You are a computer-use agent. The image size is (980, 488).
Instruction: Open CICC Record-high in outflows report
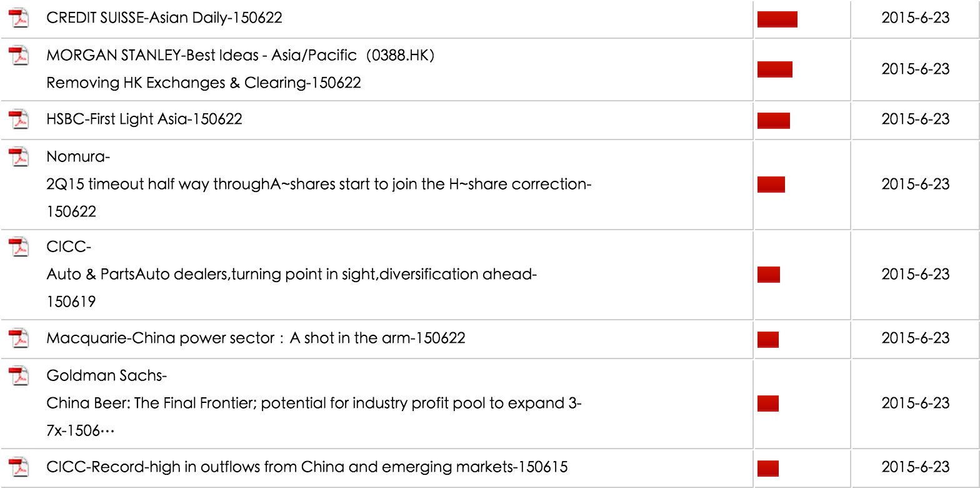[307, 467]
